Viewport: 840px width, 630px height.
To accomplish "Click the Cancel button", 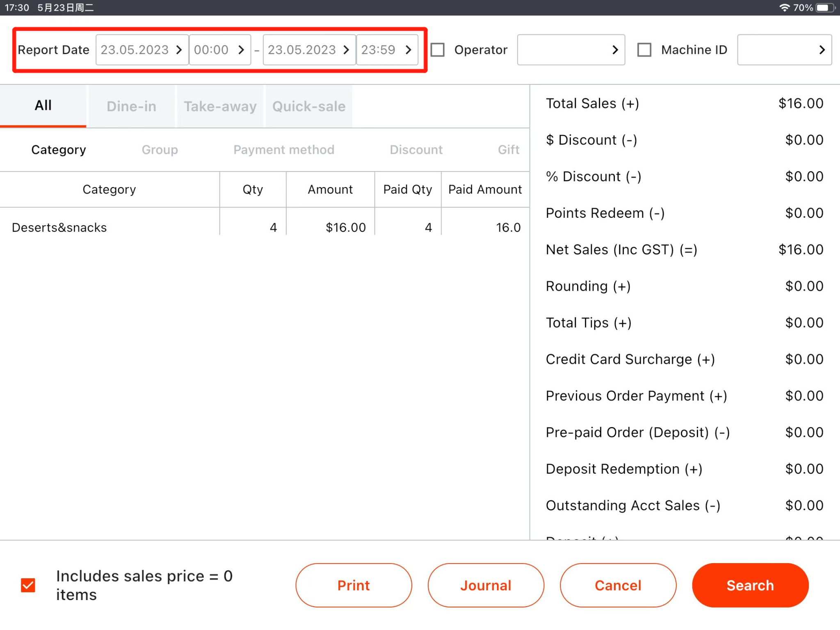I will coord(618,585).
